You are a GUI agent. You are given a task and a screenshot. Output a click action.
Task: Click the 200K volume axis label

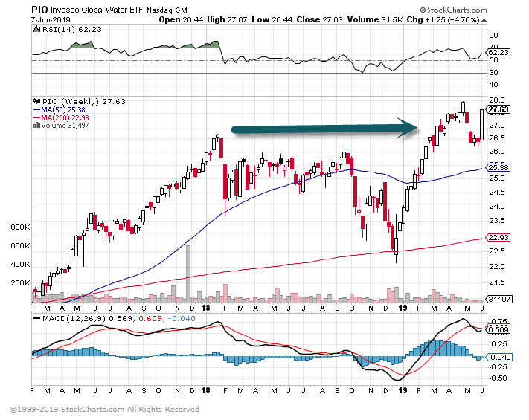[20, 282]
